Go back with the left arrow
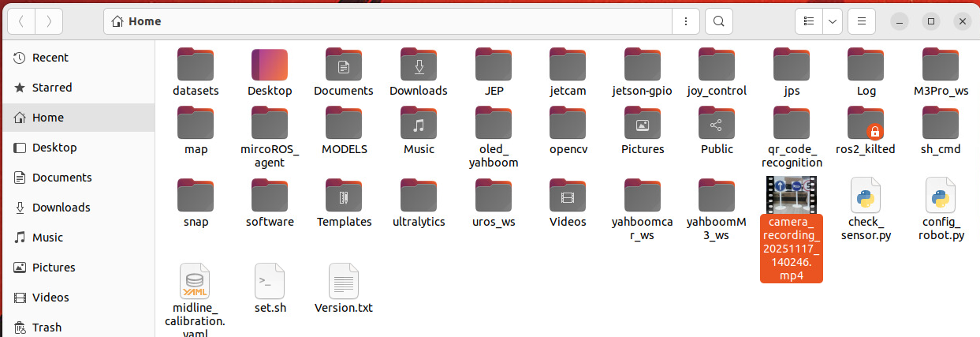Screen dimensions: 980x337 click(x=20, y=21)
